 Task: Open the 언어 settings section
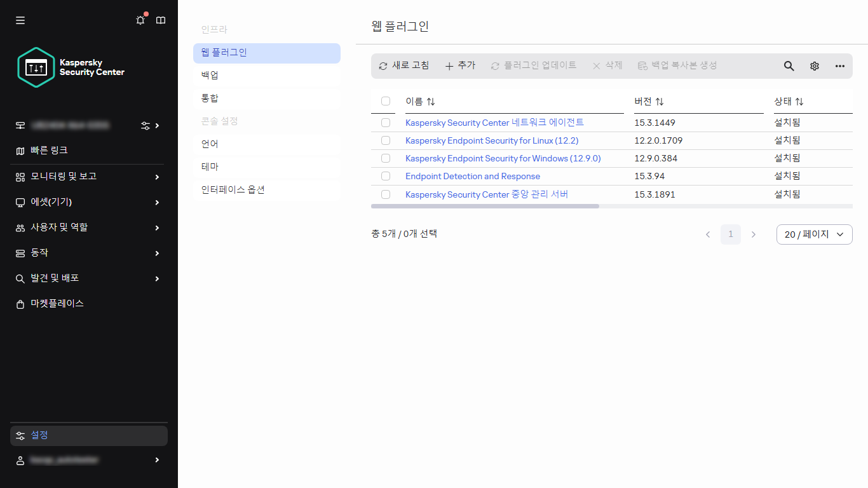coord(210,144)
